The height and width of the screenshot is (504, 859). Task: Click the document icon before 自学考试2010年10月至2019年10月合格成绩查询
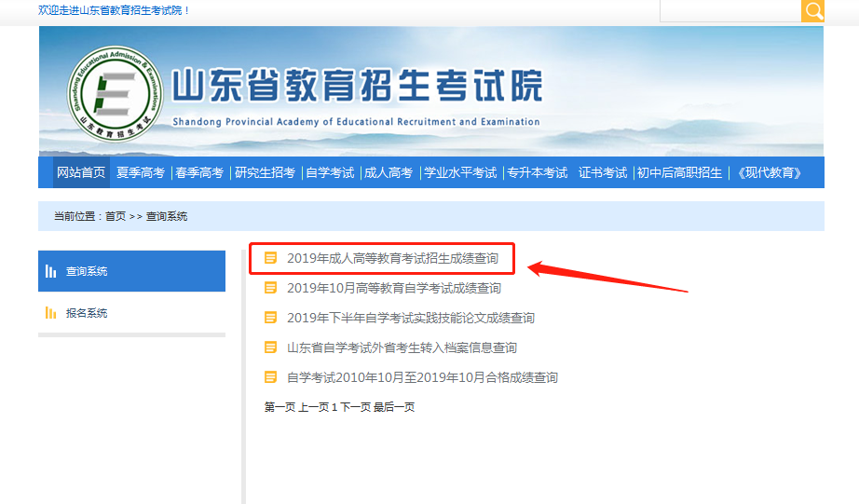pos(270,377)
